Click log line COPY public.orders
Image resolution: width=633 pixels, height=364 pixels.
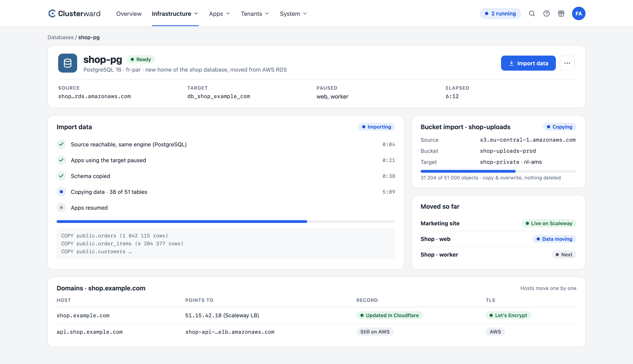[x=115, y=235]
